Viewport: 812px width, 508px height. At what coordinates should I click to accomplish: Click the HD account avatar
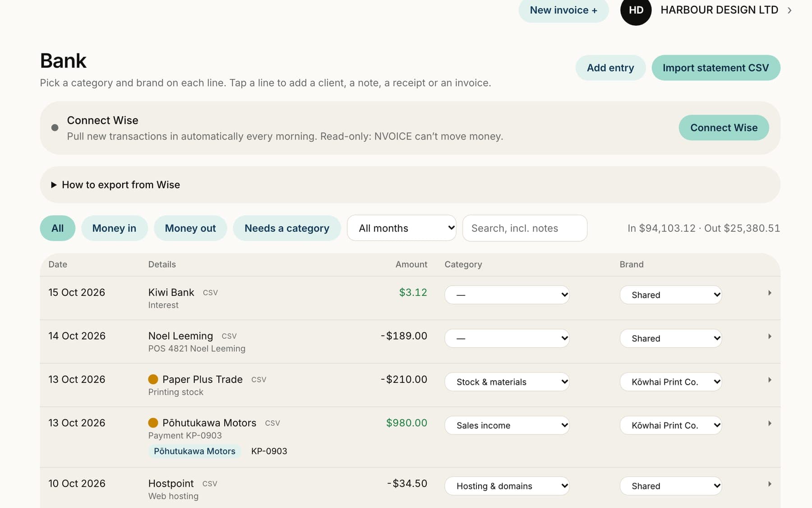tap(636, 10)
